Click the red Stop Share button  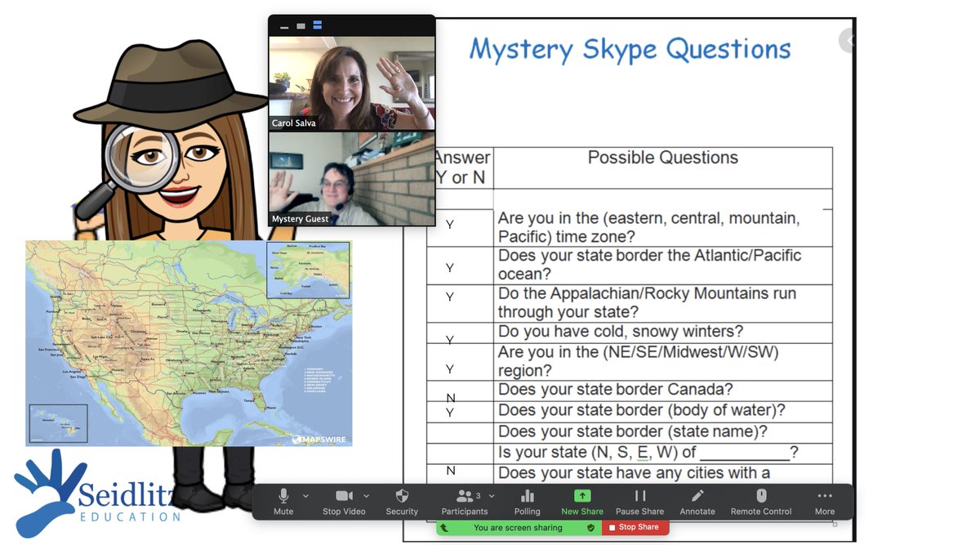click(635, 528)
